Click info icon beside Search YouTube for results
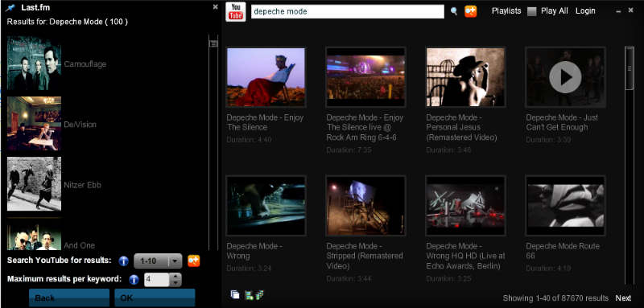This screenshot has height=308, width=644. (124, 261)
